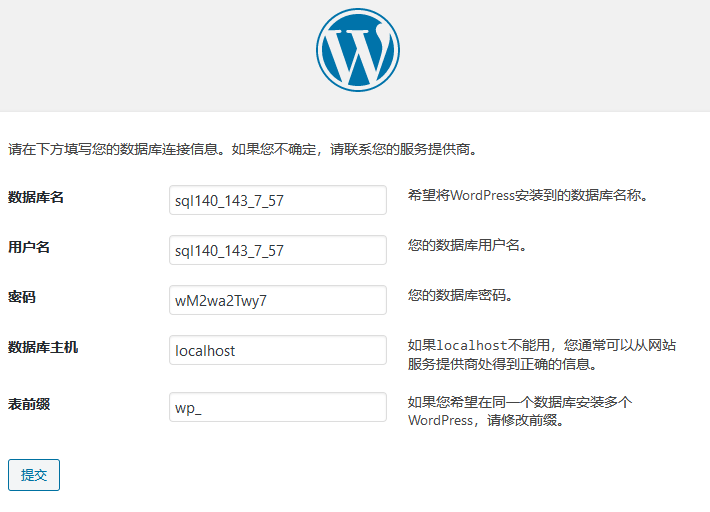Click the 表前缀 label
This screenshot has height=512, width=710.
click(x=29, y=404)
